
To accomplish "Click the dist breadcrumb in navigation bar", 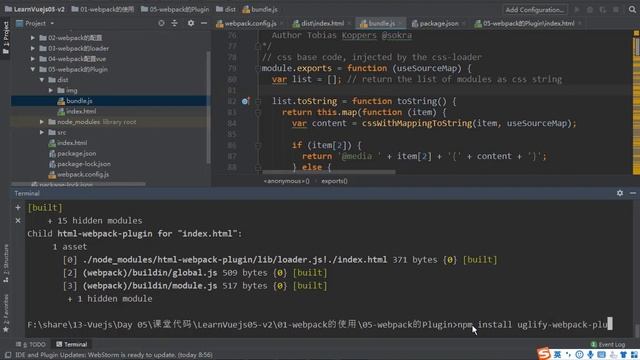I will [x=226, y=9].
